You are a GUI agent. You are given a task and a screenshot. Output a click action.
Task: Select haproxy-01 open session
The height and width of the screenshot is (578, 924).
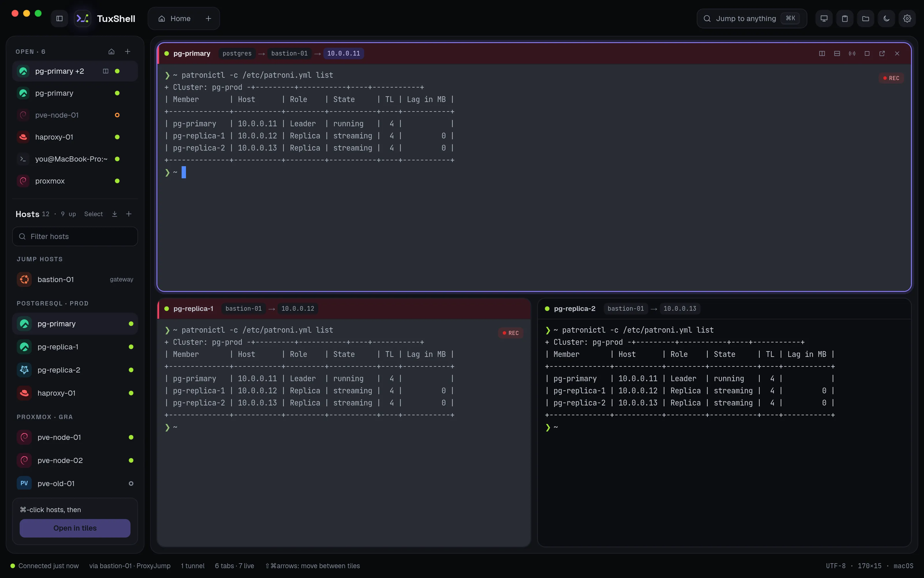click(75, 137)
